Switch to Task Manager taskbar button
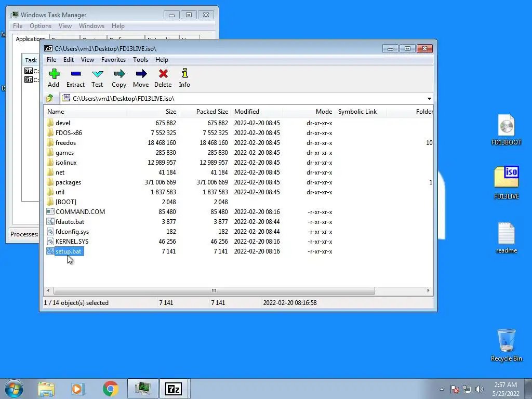This screenshot has height=399, width=532. click(142, 389)
